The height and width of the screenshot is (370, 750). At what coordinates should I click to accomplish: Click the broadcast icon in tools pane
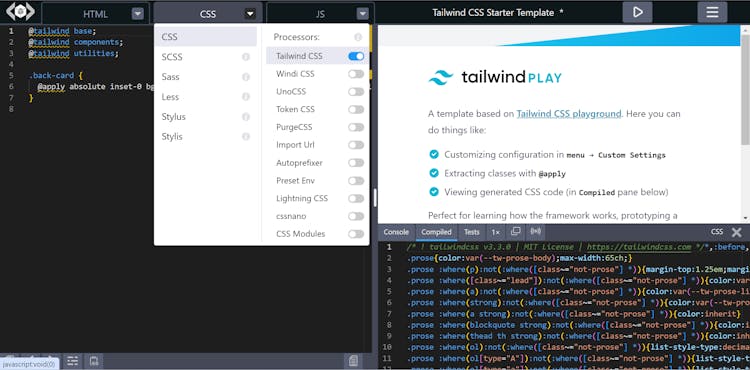pos(536,232)
